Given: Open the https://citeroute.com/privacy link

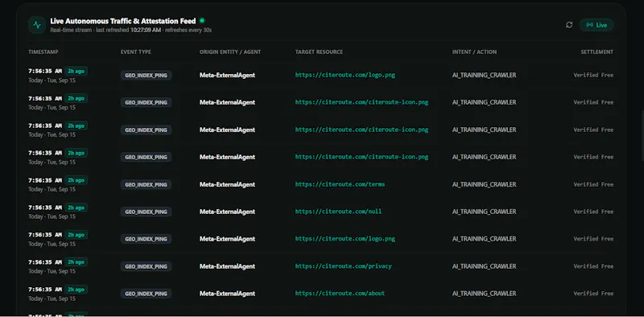Looking at the screenshot, I should pos(344,266).
